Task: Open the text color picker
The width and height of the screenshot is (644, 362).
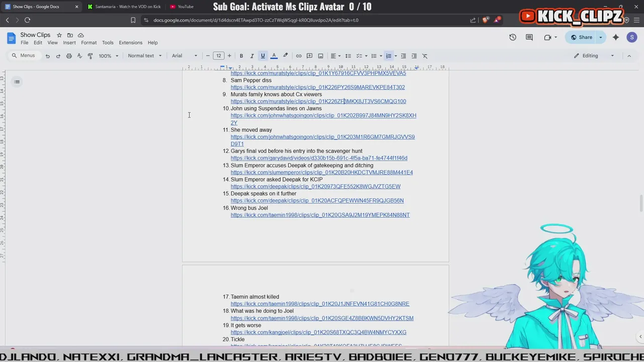Action: (274, 56)
